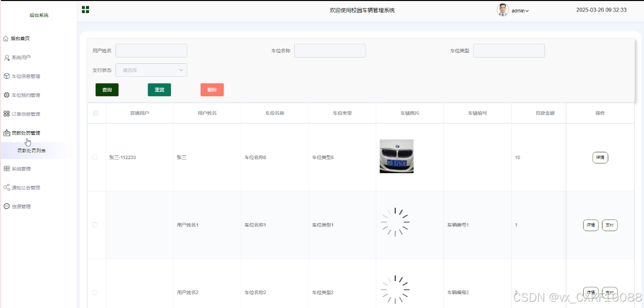Click the chat bubble icon for 资源管理
Image resolution: width=644 pixels, height=308 pixels.
tap(7, 206)
